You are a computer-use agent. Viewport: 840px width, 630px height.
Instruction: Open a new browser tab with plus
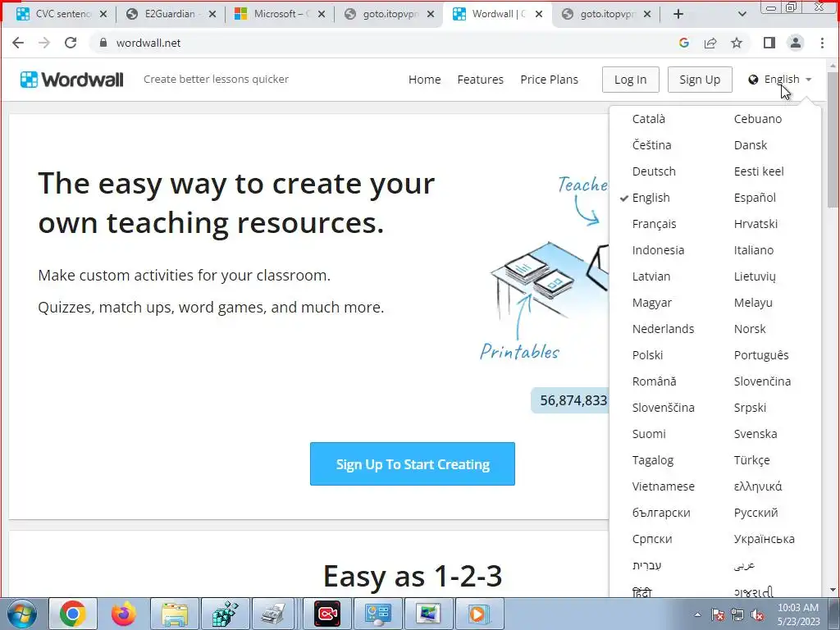pyautogui.click(x=678, y=15)
